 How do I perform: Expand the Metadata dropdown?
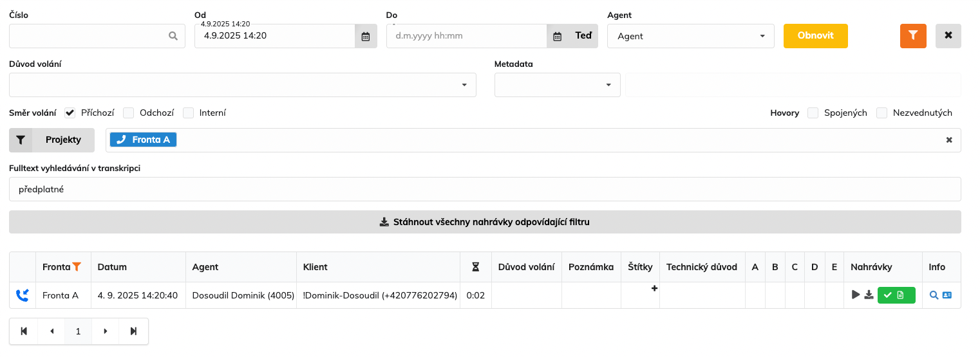point(557,85)
